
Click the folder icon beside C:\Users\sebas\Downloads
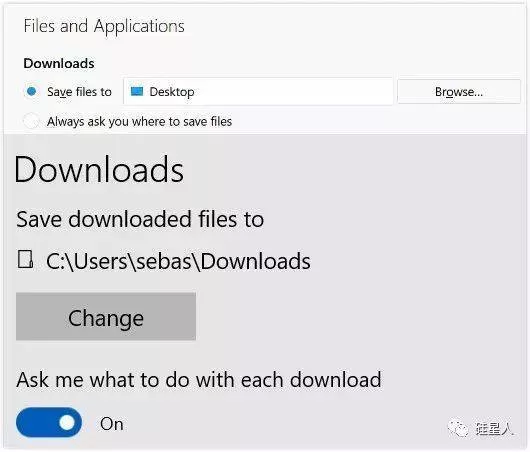[25, 260]
